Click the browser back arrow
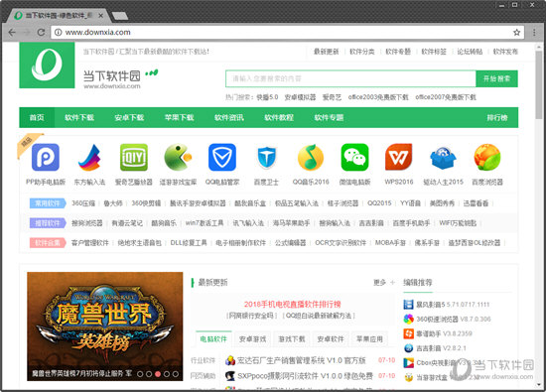 (x=12, y=33)
